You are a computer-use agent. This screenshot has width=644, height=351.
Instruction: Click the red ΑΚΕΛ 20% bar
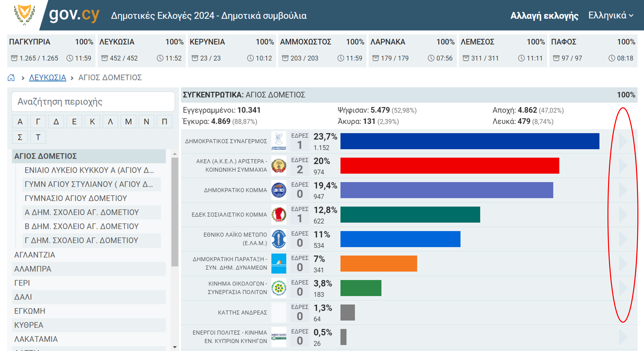(450, 166)
